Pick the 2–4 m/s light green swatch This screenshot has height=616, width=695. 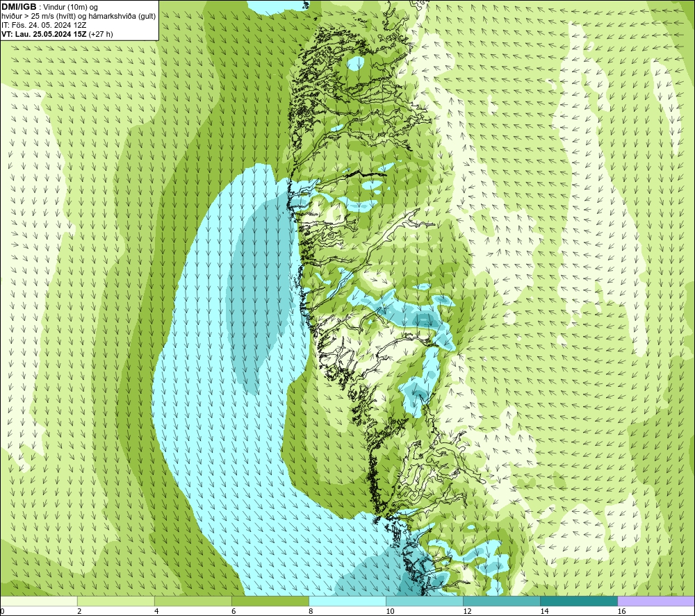tap(115, 601)
